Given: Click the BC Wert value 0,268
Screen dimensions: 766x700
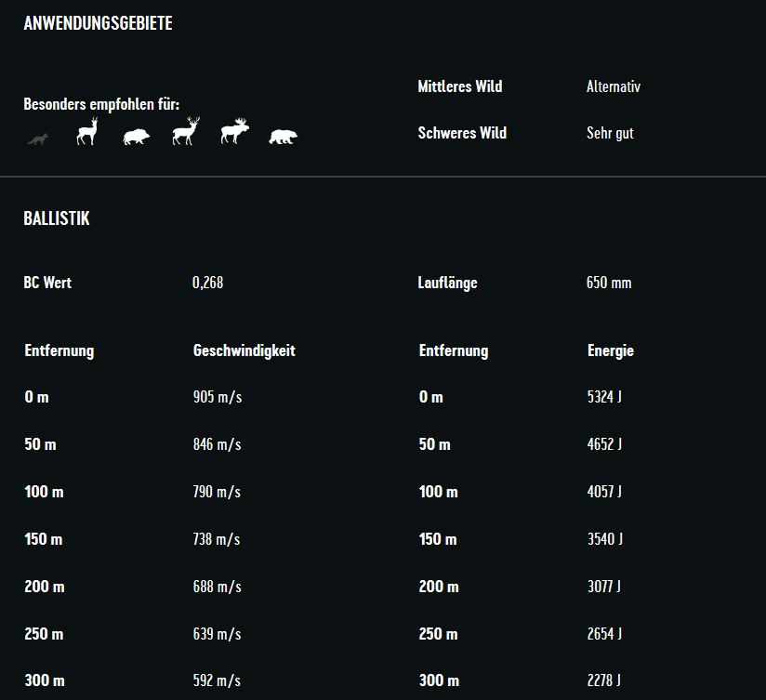Looking at the screenshot, I should click(207, 283).
